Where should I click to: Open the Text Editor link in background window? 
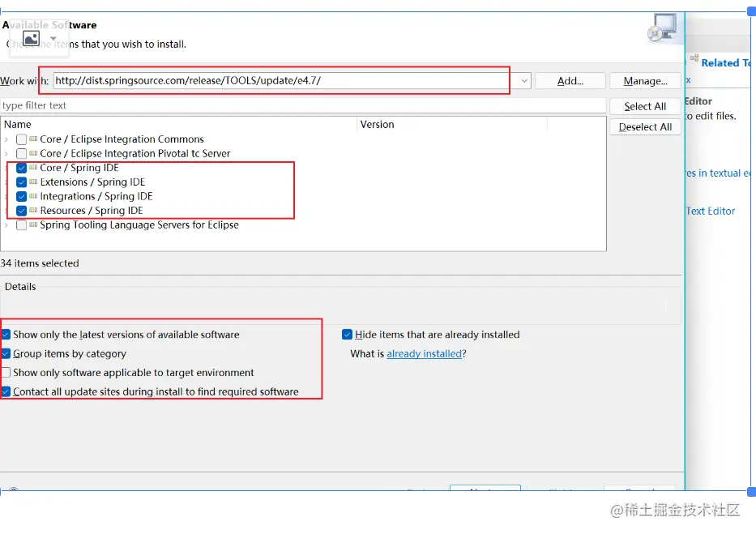711,211
